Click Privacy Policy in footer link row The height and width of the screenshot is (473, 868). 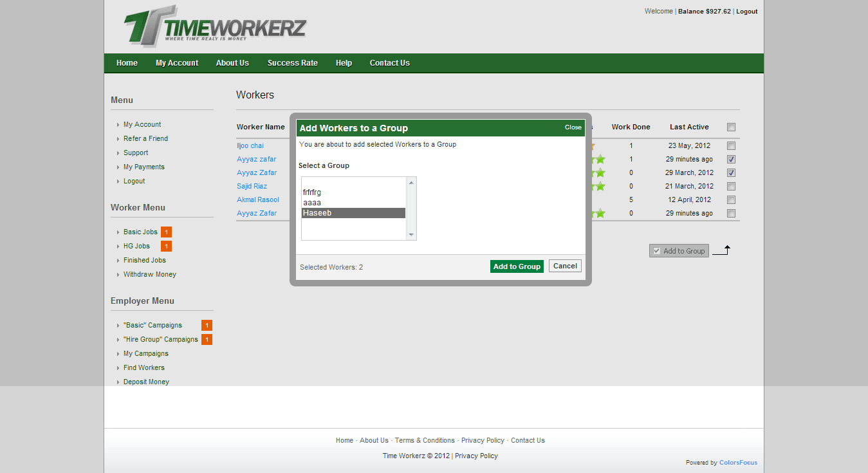click(483, 441)
